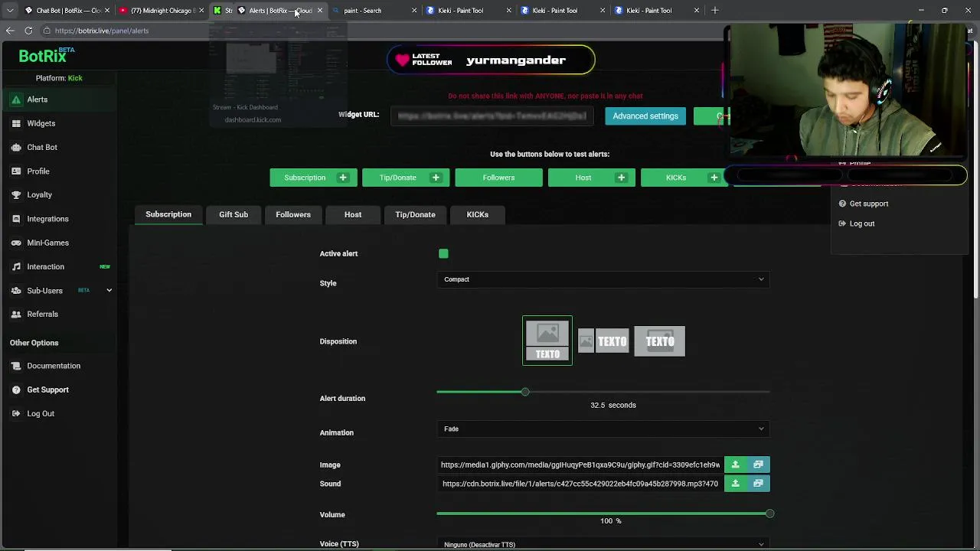Image resolution: width=980 pixels, height=551 pixels.
Task: Click the Referrals sidebar icon
Action: 16,314
